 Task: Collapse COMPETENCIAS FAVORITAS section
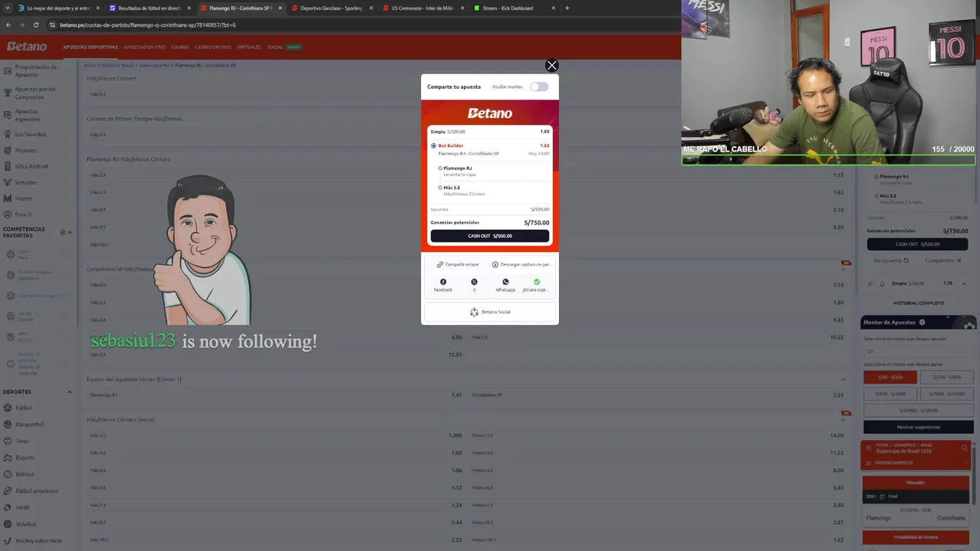coord(70,233)
